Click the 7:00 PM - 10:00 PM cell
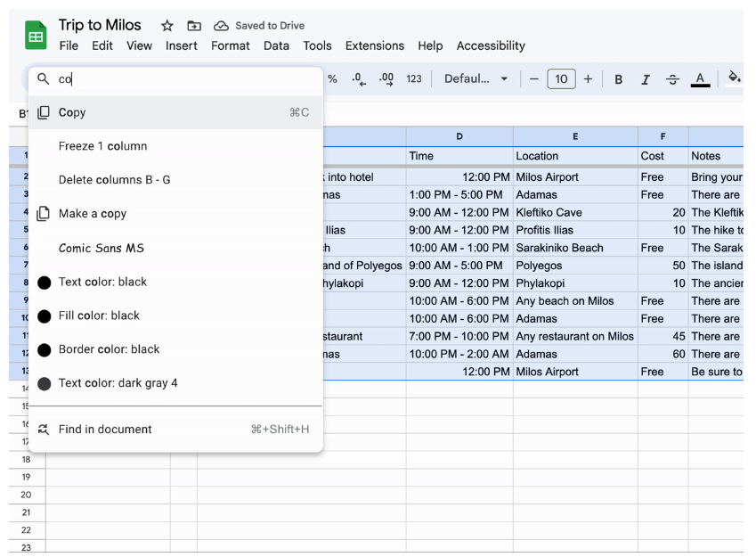This screenshot has height=557, width=756. tap(459, 336)
